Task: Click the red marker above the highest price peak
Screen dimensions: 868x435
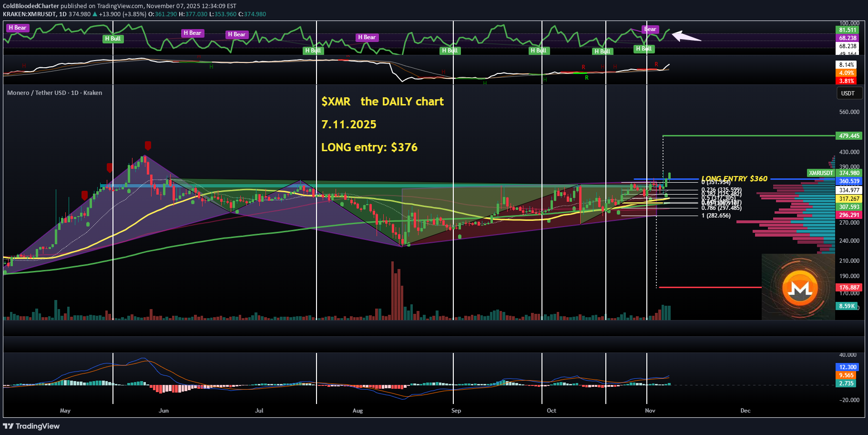Action: click(148, 145)
